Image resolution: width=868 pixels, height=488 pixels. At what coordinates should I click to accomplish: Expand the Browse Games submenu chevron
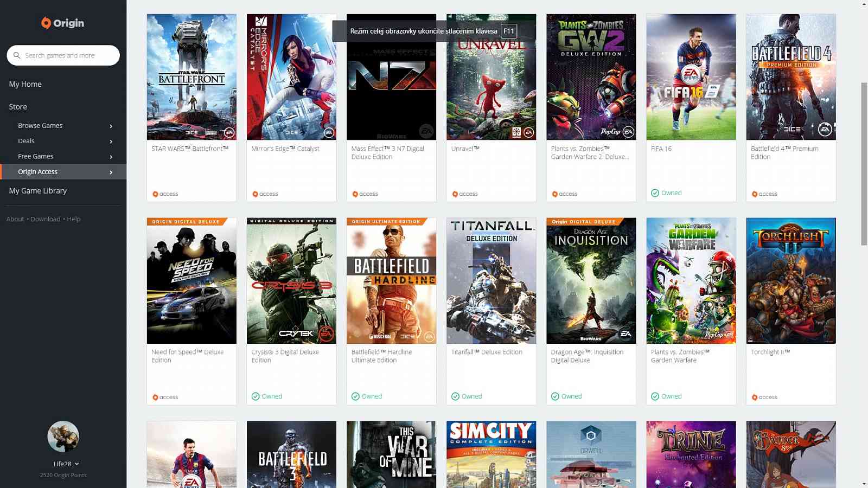[x=111, y=125]
